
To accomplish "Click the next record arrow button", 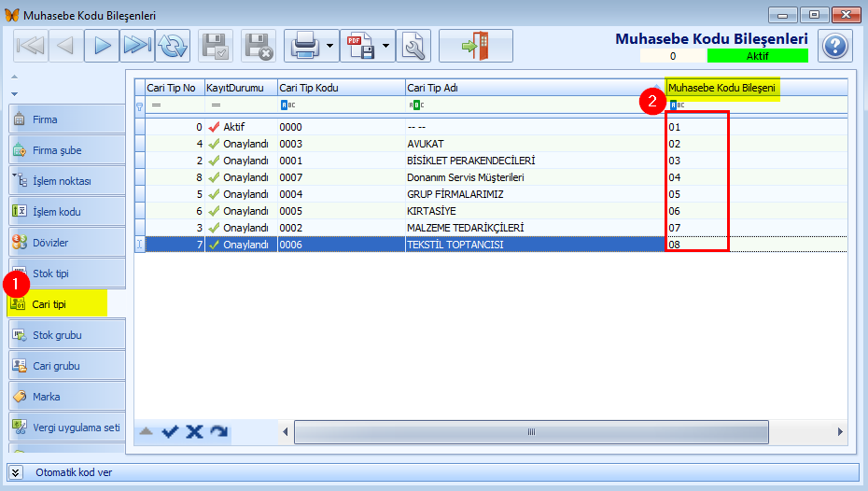I will 102,46.
